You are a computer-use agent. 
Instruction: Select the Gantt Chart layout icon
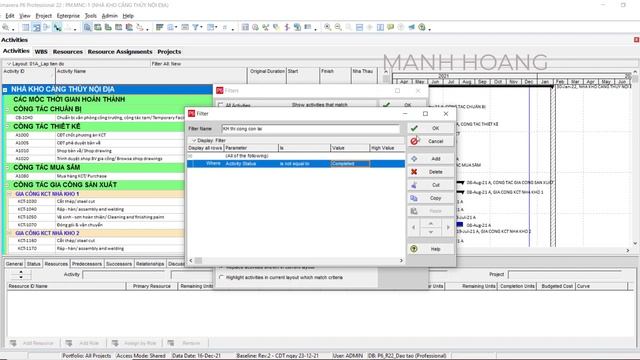coord(36,27)
